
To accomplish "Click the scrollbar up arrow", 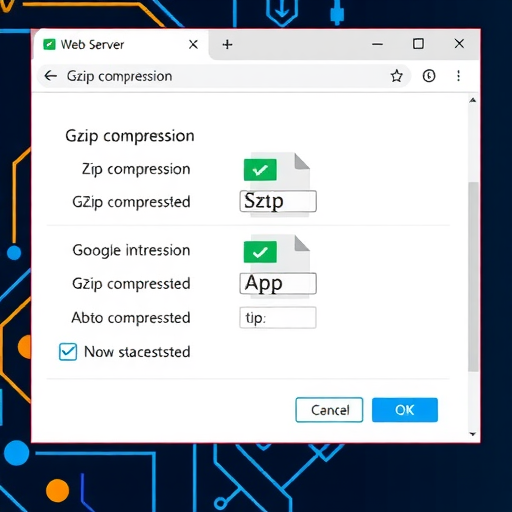I will coord(473,100).
